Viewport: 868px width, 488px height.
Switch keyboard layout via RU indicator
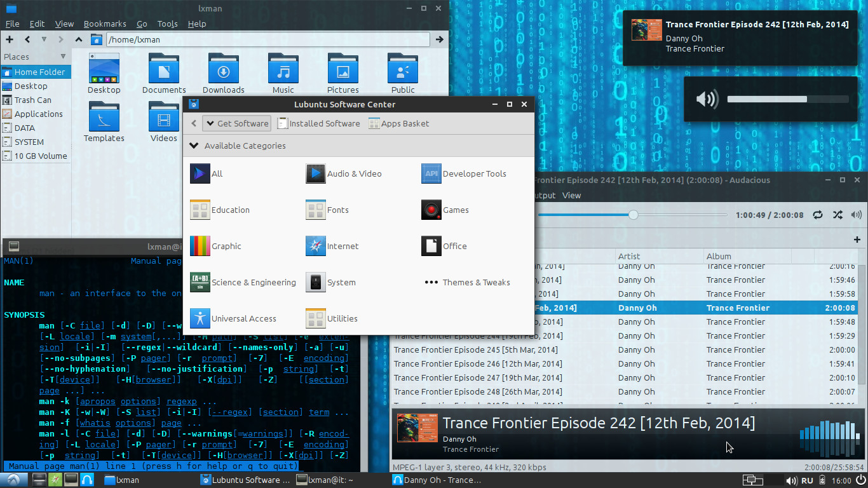click(x=807, y=480)
